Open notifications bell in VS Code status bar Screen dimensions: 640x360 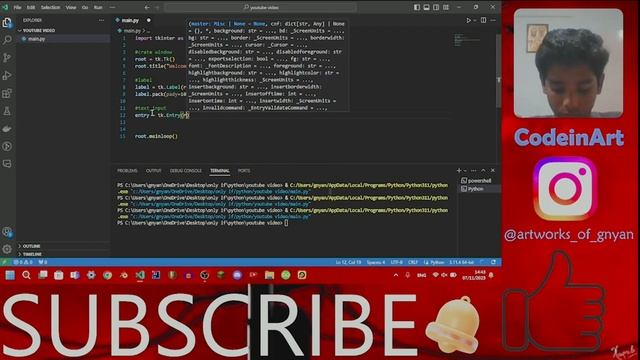493,262
